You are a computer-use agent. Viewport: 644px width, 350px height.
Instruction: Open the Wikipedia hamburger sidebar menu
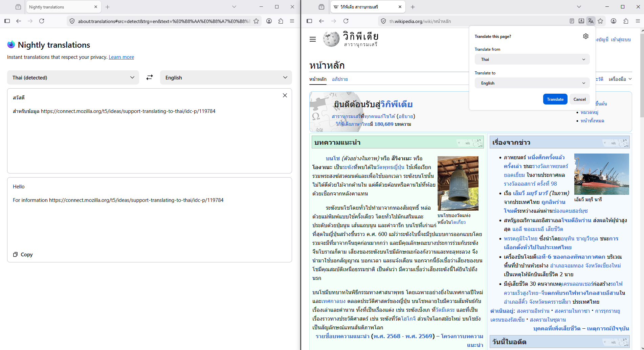click(x=313, y=39)
